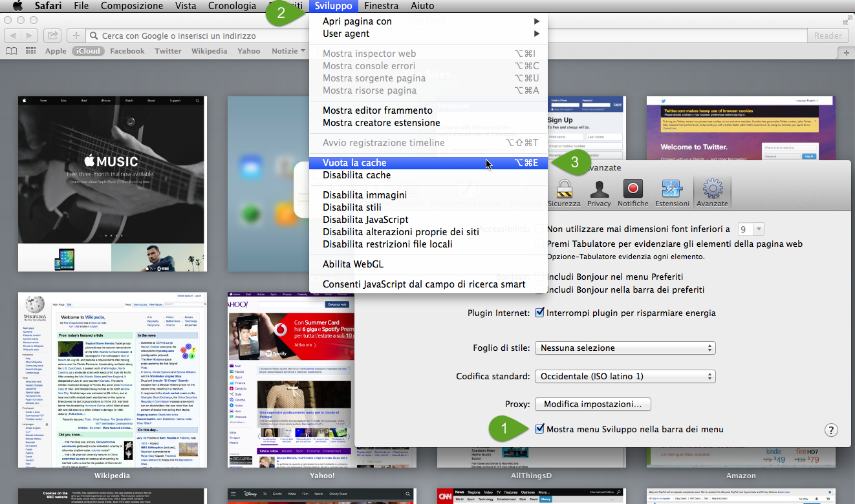This screenshot has height=504, width=855.
Task: Click the address and search field
Action: [x=445, y=36]
